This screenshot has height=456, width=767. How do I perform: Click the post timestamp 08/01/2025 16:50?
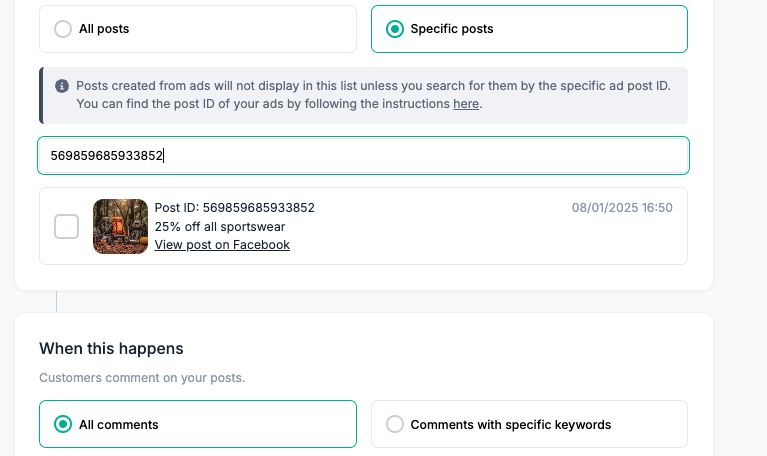622,208
